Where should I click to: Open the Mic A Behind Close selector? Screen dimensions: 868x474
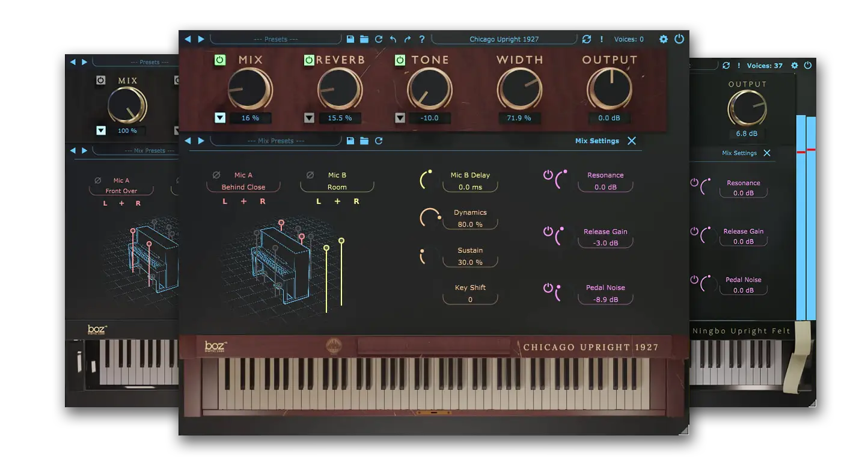(x=243, y=187)
